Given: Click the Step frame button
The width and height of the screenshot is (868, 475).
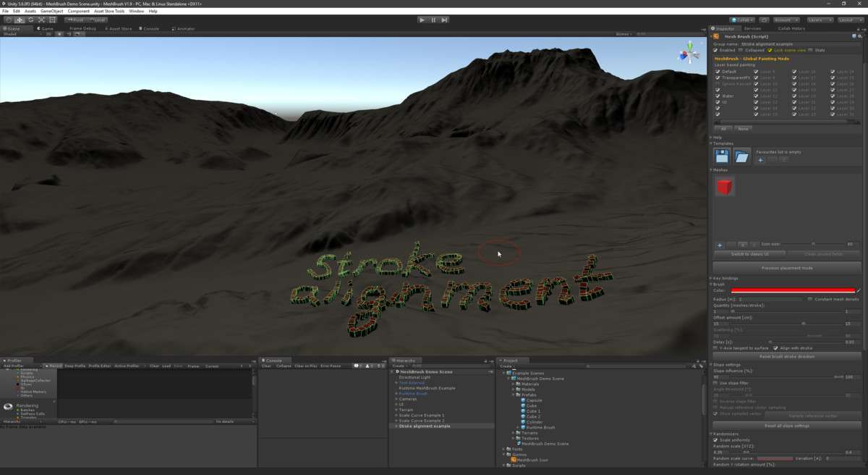Looking at the screenshot, I should click(445, 20).
